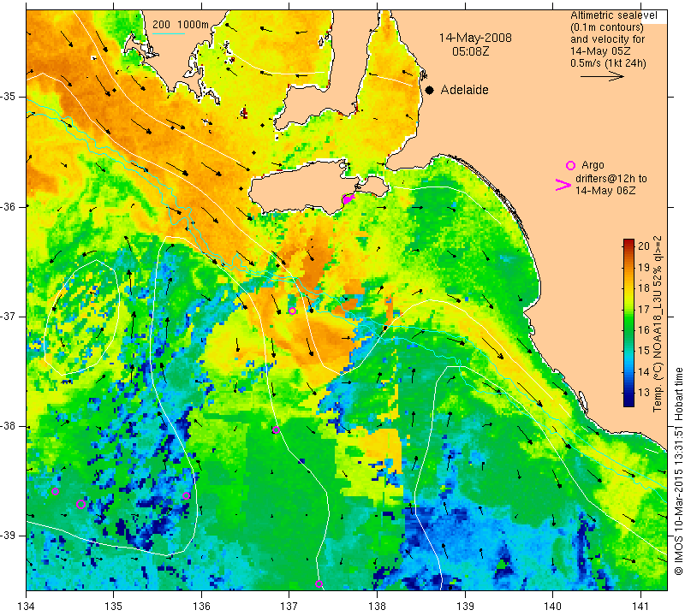This screenshot has height=616, width=685.
Task: Click the colorbar value 14
Action: pos(644,371)
